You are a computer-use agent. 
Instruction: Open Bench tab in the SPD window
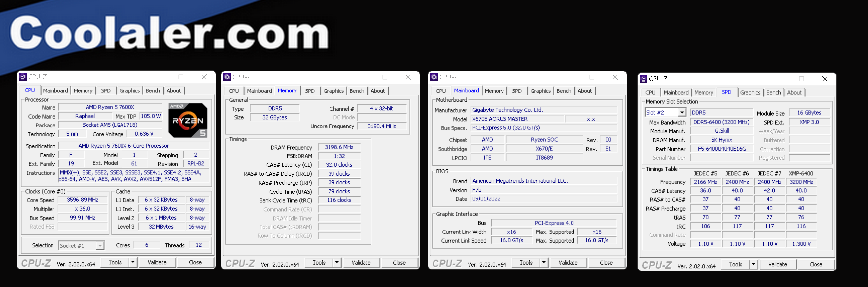pos(773,93)
